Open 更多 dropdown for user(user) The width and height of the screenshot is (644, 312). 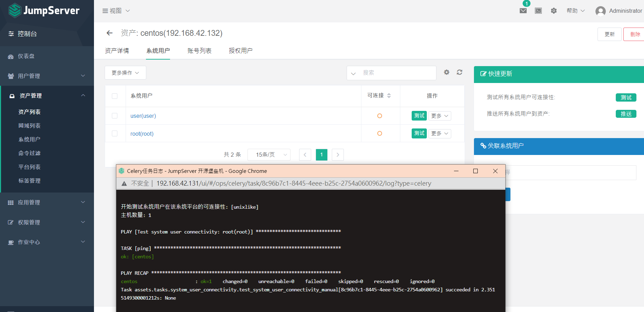click(x=440, y=116)
